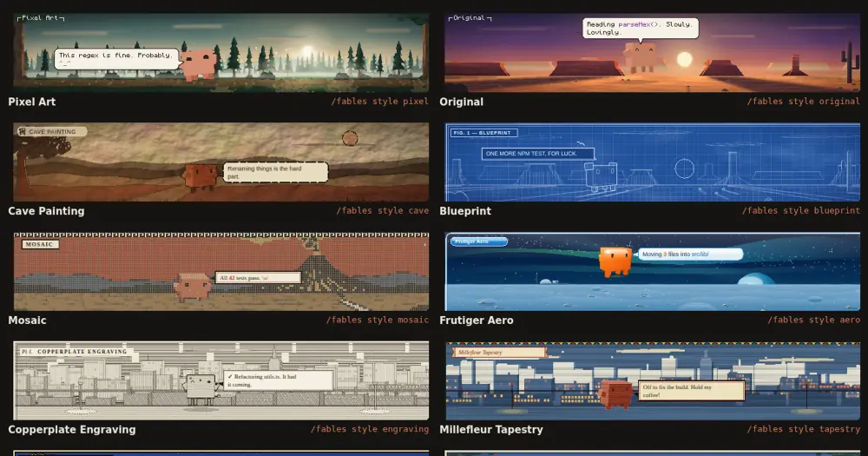
Task: Select the Blueprint preview image
Action: (653, 162)
